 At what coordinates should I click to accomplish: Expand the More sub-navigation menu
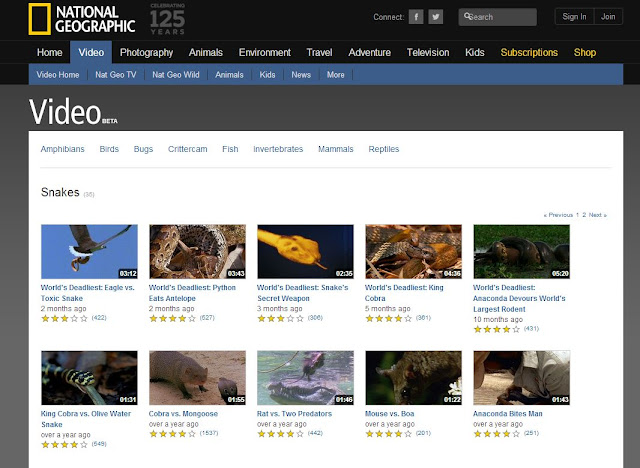(336, 75)
